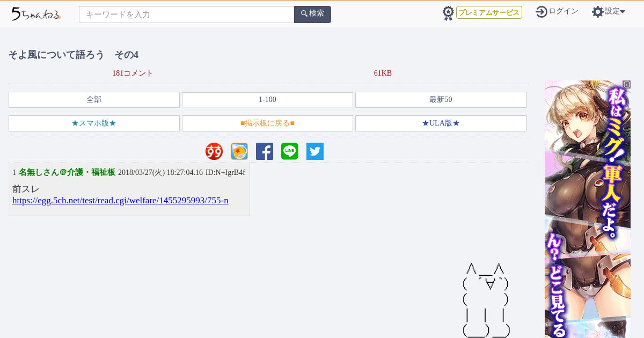Click the orange-blue square share icon

click(239, 151)
